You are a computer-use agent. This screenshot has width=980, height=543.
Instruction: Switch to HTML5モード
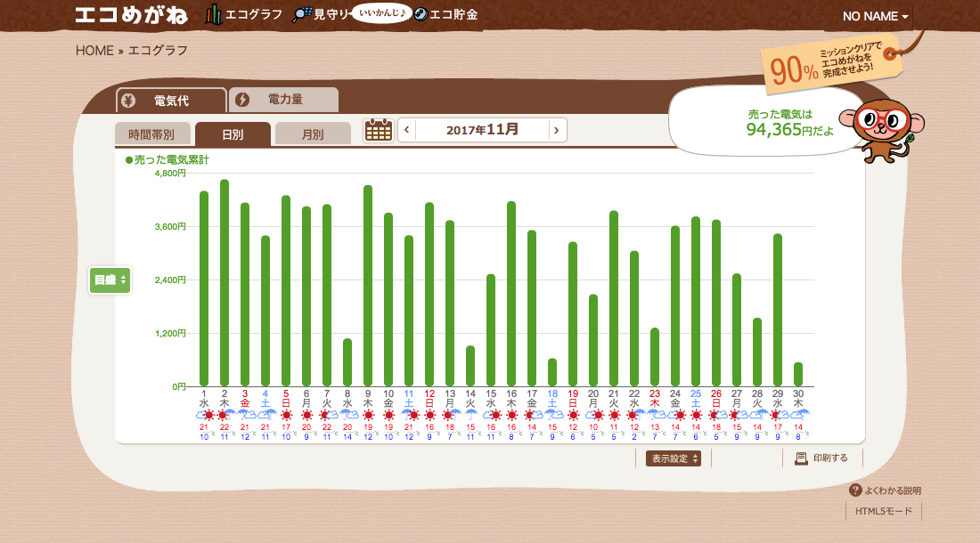pyautogui.click(x=883, y=511)
